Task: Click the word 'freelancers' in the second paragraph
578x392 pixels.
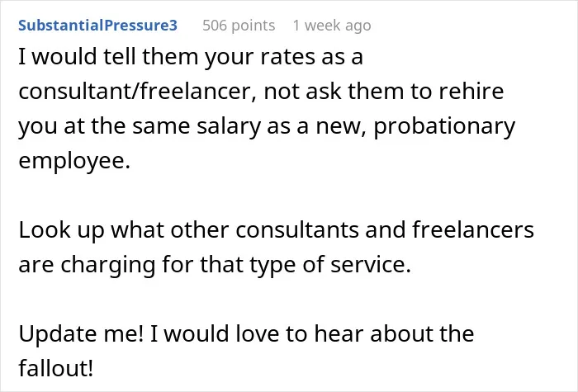Action: [473, 230]
